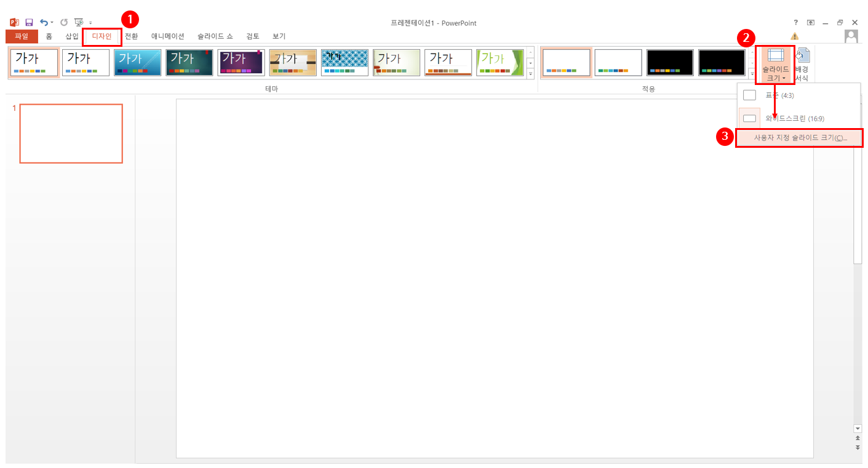The width and height of the screenshot is (868, 468).
Task: Apply the green faceted theme thumbnail
Action: pyautogui.click(x=500, y=63)
